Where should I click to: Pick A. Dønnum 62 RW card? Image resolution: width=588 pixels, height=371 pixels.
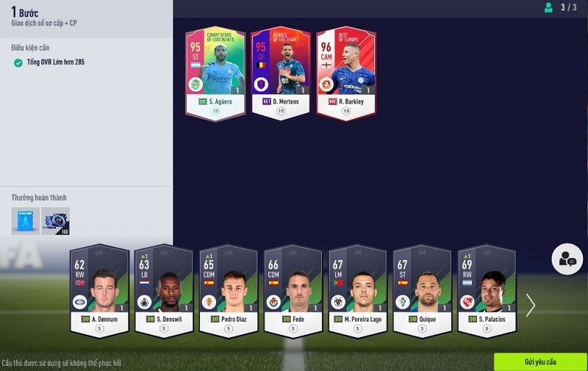point(99,291)
